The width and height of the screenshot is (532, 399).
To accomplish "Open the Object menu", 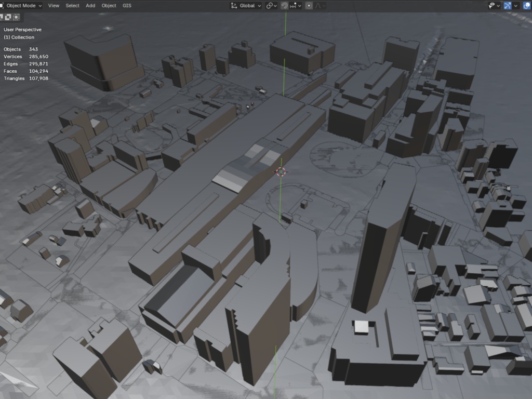I will pyautogui.click(x=109, y=5).
